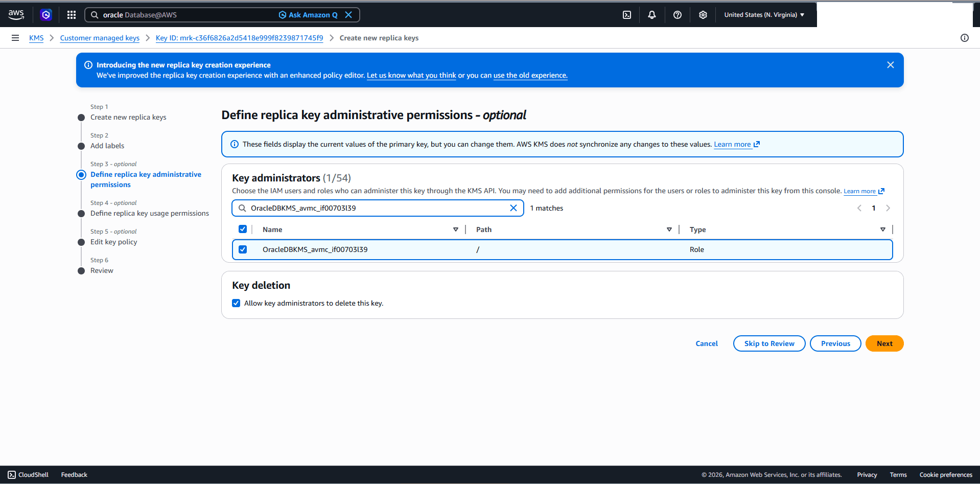Toggle Allow key administrators to delete this key
The width and height of the screenshot is (980, 484).
click(x=236, y=303)
